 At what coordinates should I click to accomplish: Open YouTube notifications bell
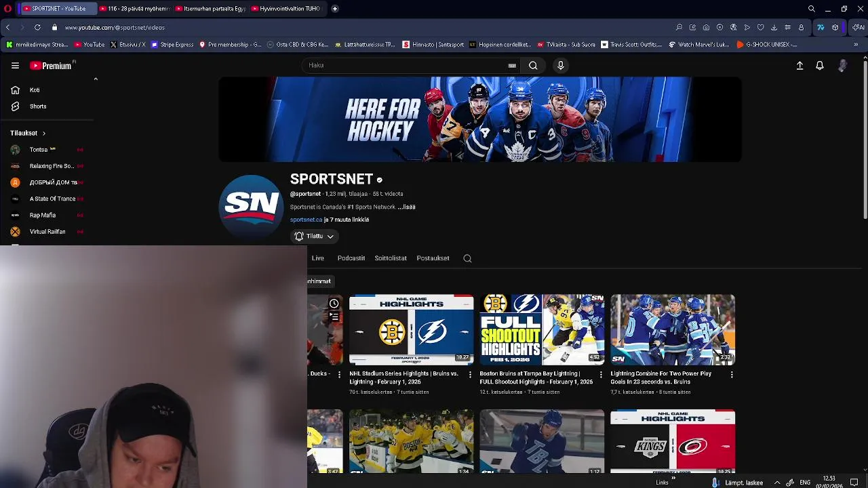(820, 66)
